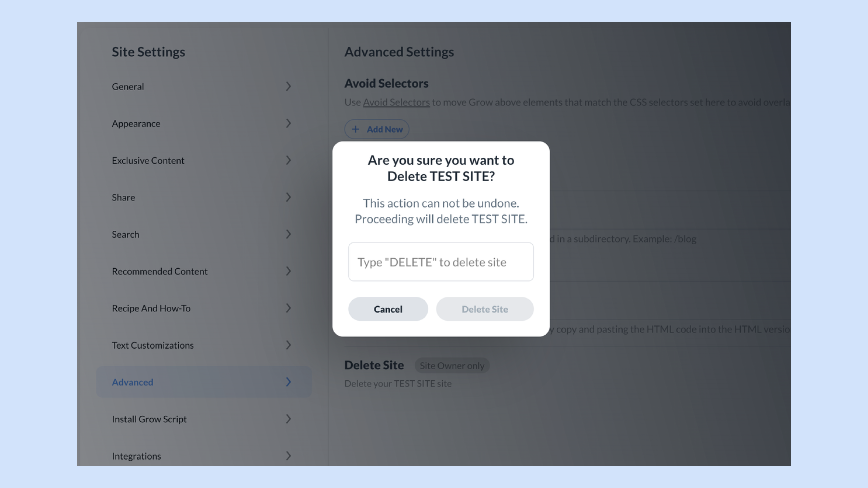Click the arrow icon in the Search row
Image resolution: width=868 pixels, height=488 pixels.
coord(288,234)
